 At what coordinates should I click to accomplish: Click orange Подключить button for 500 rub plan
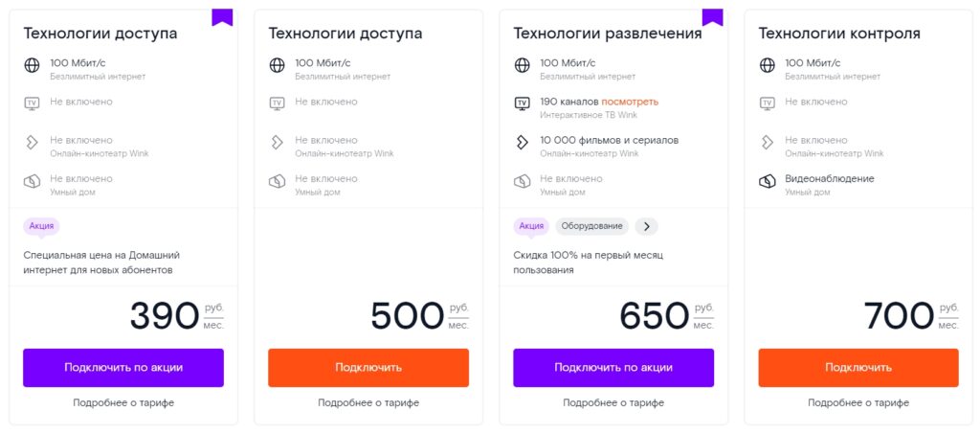368,368
